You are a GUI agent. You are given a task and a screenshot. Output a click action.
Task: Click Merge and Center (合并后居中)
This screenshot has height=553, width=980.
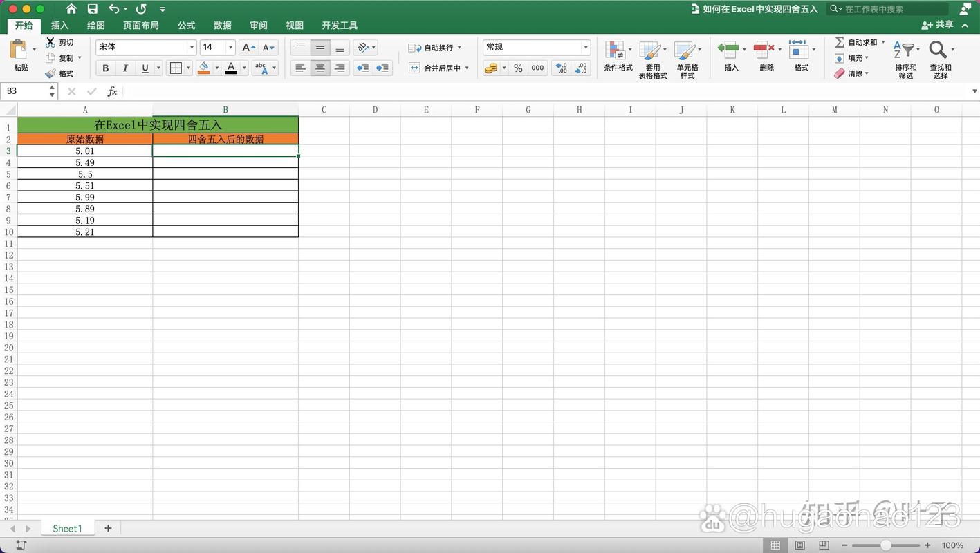tap(434, 68)
